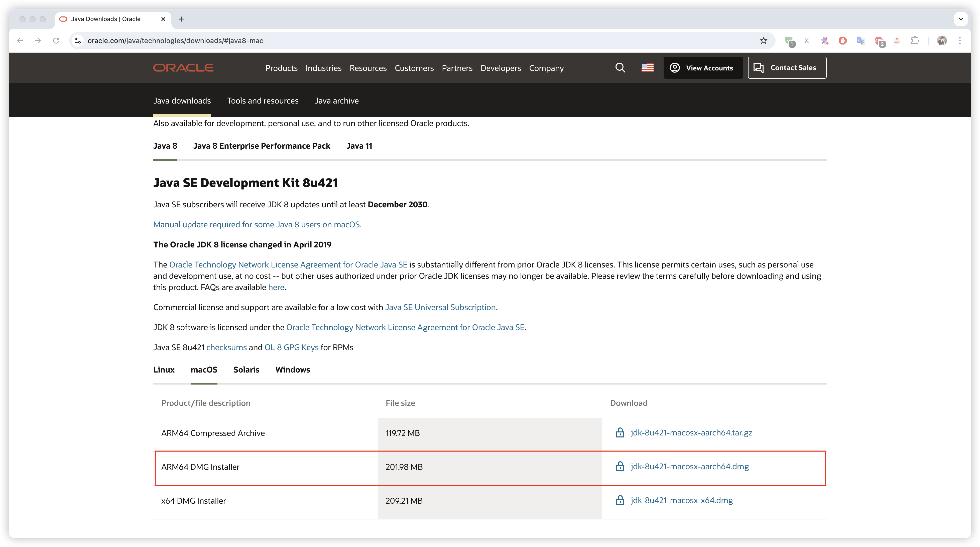Click the Oracle search magnifier icon
Screen dimensions: 980x547
coord(620,68)
